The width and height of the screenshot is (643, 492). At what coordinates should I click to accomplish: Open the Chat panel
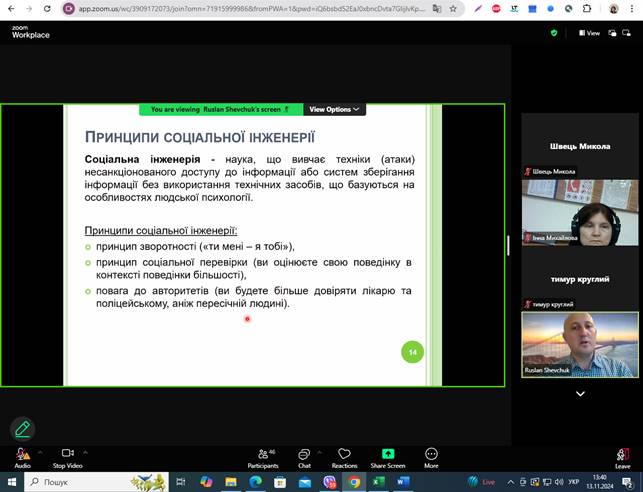point(304,454)
